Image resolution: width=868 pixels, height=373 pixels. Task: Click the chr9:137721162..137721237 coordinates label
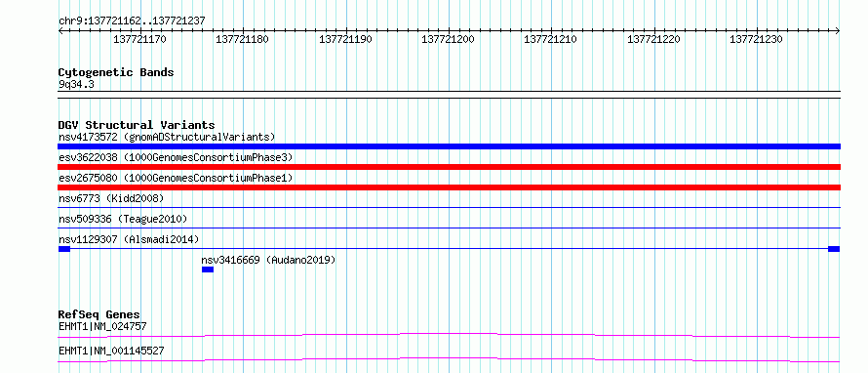132,21
